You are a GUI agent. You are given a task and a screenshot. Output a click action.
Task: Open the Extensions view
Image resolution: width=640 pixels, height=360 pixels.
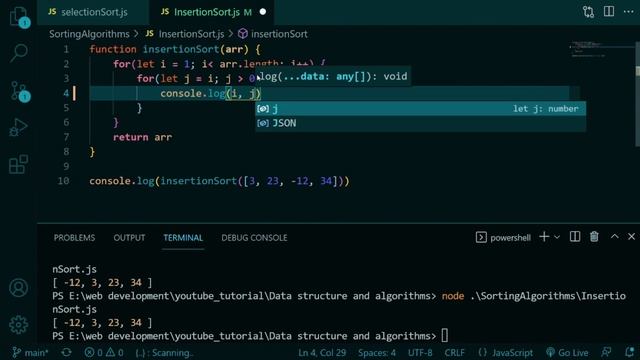pyautogui.click(x=18, y=164)
